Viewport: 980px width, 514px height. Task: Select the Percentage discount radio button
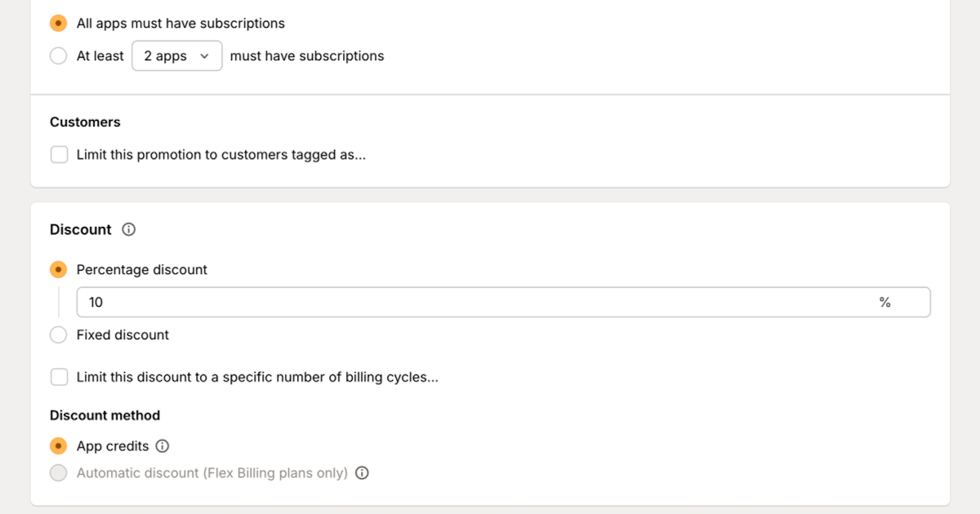(58, 270)
